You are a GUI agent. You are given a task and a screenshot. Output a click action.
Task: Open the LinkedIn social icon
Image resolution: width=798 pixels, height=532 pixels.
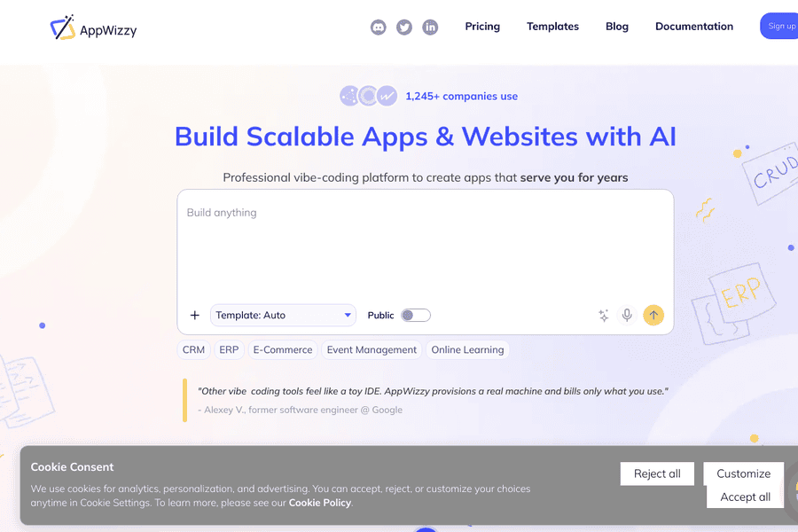click(x=430, y=27)
